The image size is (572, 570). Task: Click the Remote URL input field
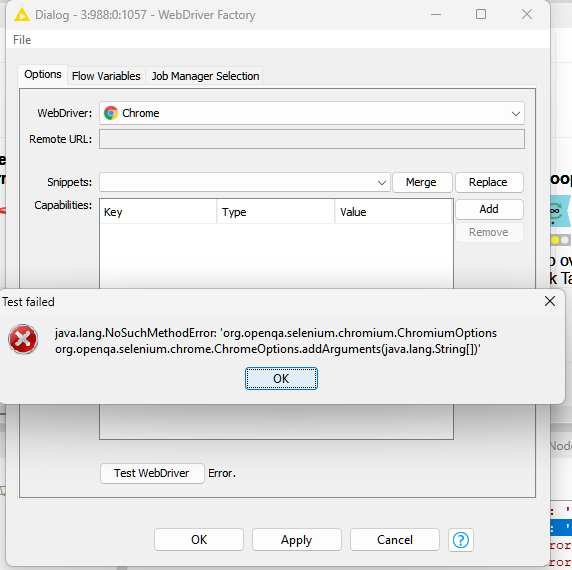pos(312,139)
